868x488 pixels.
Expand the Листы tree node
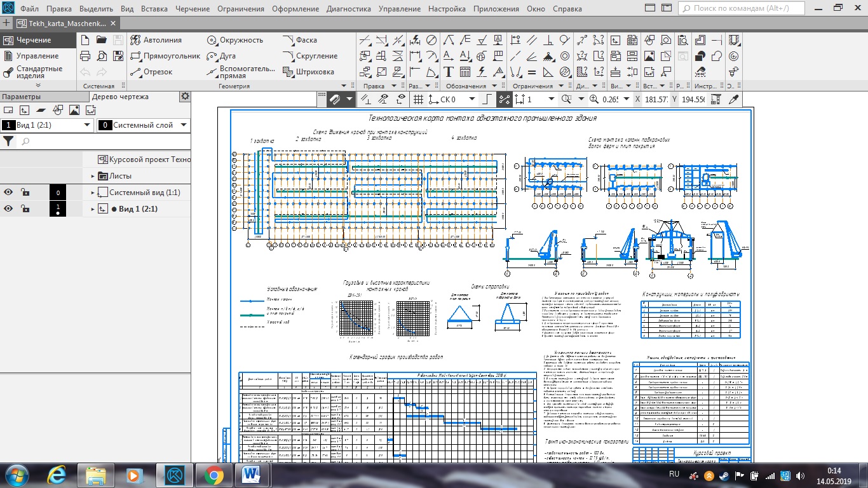[93, 176]
